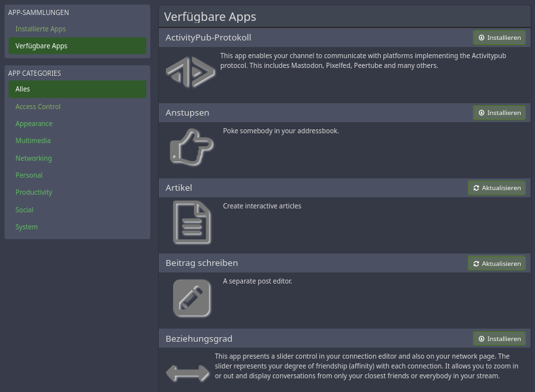Show the Alles category
Screen dimensions: 535x392
click(x=23, y=89)
